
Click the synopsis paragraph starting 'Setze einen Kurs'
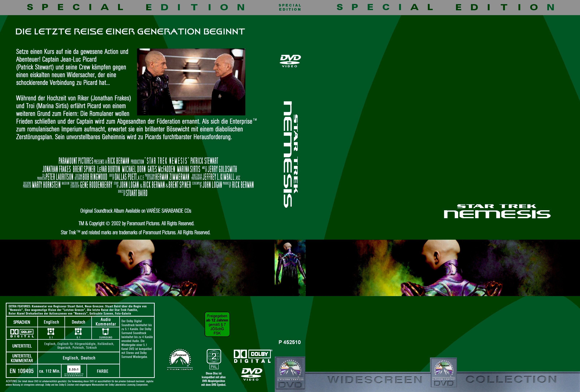click(72, 67)
